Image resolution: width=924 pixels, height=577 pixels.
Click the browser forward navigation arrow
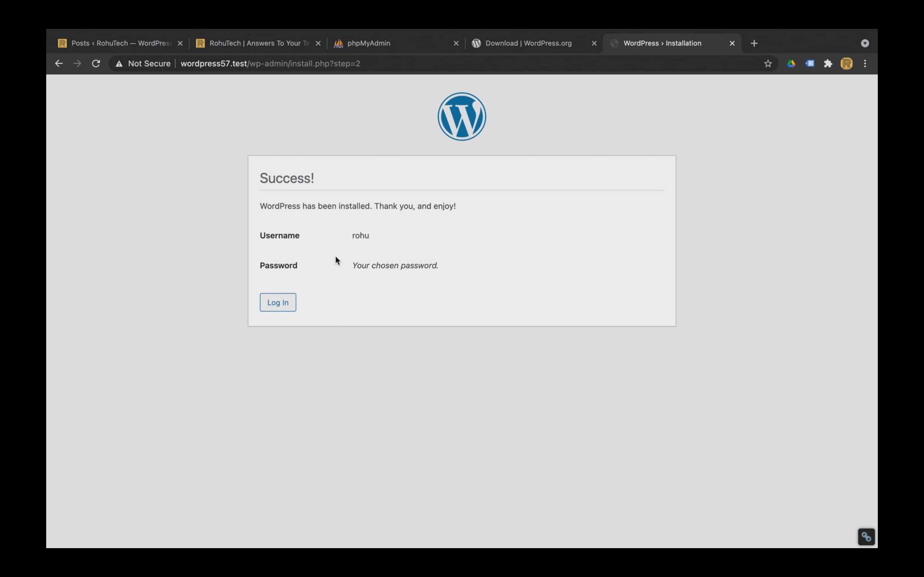click(x=77, y=63)
